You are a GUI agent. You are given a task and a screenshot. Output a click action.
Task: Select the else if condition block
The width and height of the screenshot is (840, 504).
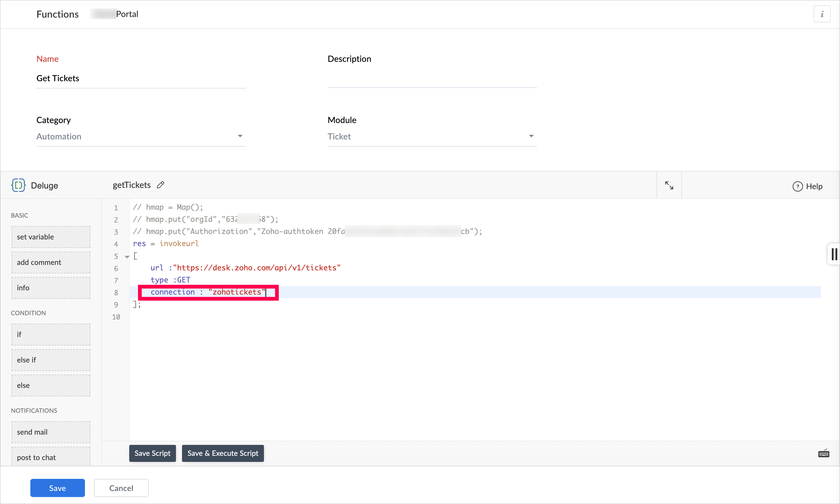pyautogui.click(x=51, y=360)
